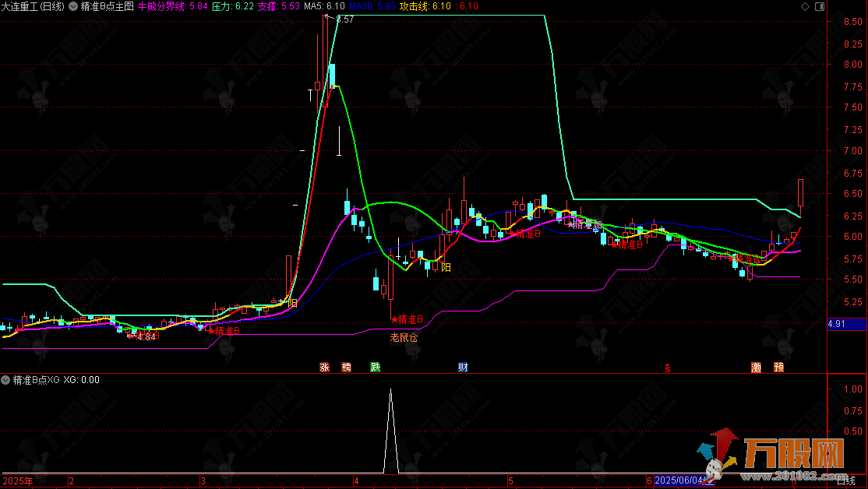Click the red dollar sign marker
Viewport: 868px width, 489px height.
[668, 368]
